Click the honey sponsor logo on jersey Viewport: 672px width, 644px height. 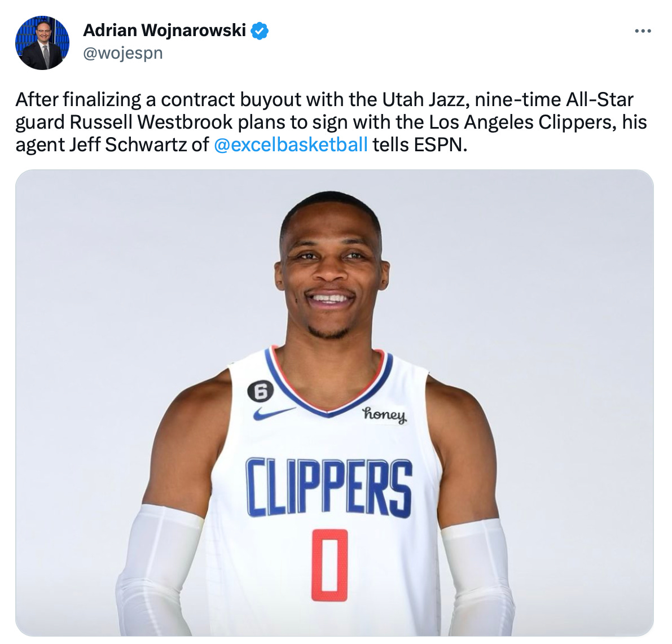[x=385, y=415]
